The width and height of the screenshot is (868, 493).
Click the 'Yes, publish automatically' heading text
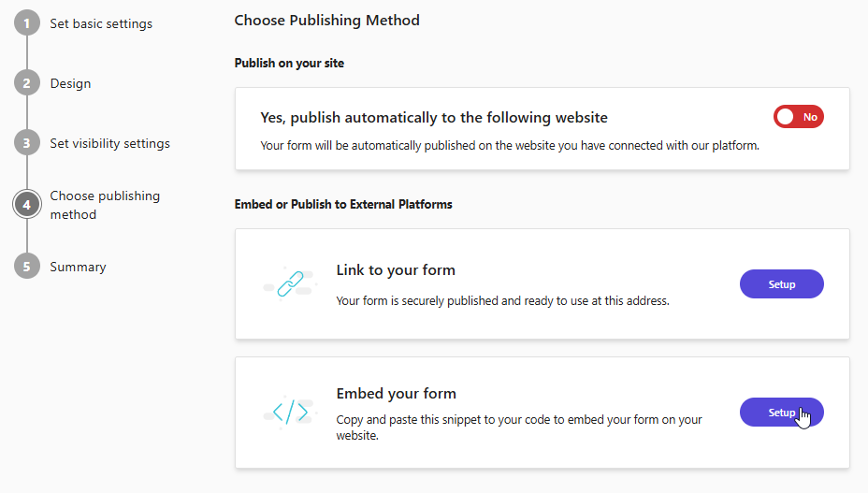click(x=433, y=118)
